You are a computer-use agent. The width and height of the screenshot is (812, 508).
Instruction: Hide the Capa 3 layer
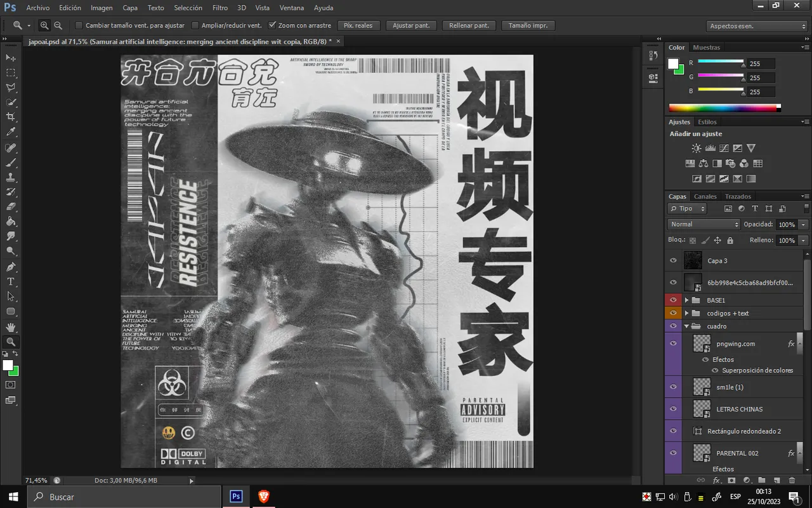(x=673, y=260)
